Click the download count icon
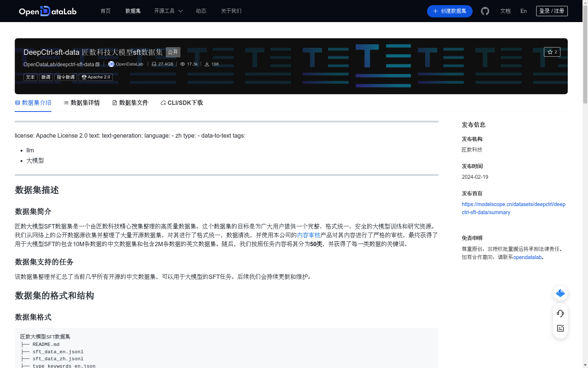This screenshot has height=368, width=588. pos(207,64)
